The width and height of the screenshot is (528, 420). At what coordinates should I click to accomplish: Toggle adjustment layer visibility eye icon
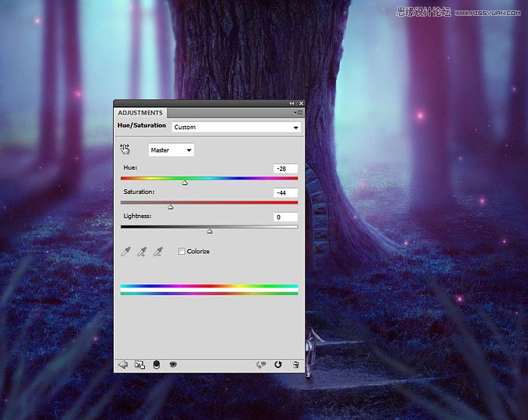tap(173, 364)
